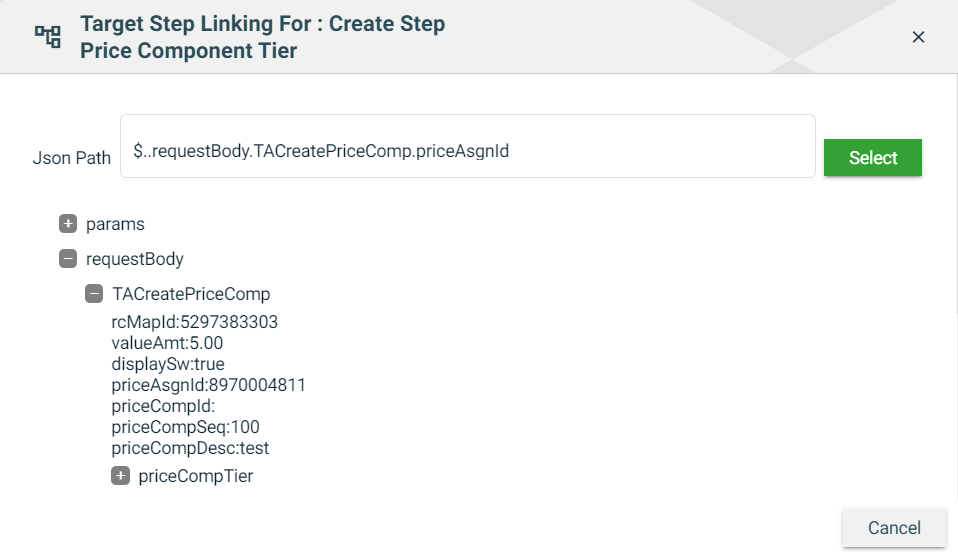Select the requestBody tree label

135,259
